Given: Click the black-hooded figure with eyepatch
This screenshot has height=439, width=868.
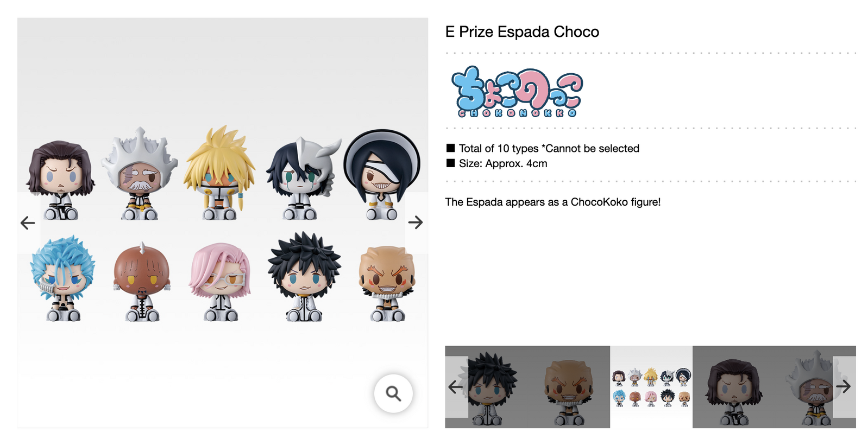Looking at the screenshot, I should (382, 175).
